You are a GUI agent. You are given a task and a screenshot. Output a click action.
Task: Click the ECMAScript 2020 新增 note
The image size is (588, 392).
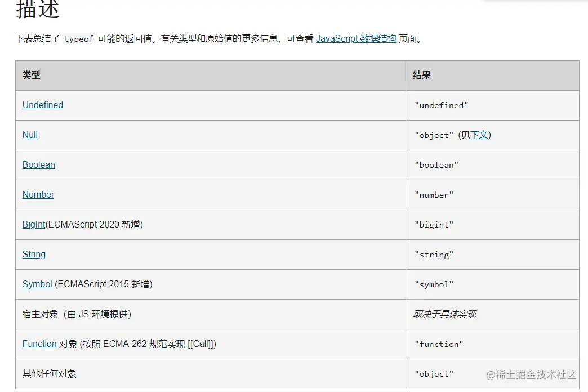94,224
